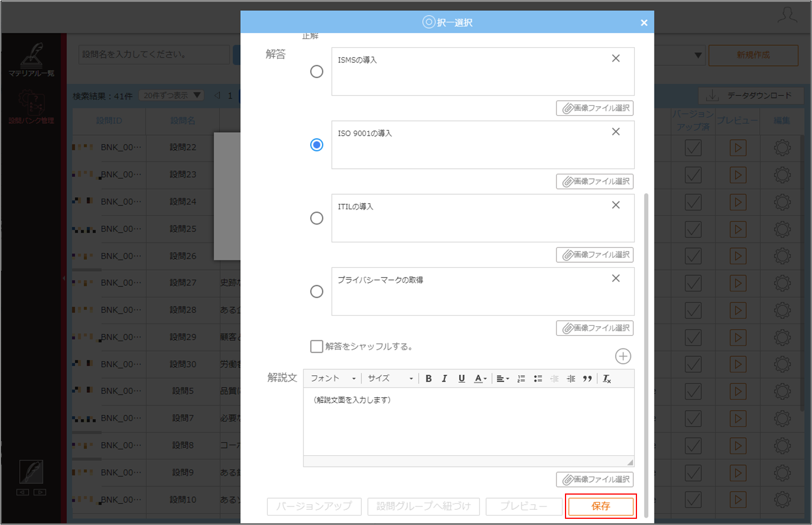Image resolution: width=812 pixels, height=525 pixels.
Task: Remove the プライバシーマークの取得 answer with X
Action: pos(616,278)
